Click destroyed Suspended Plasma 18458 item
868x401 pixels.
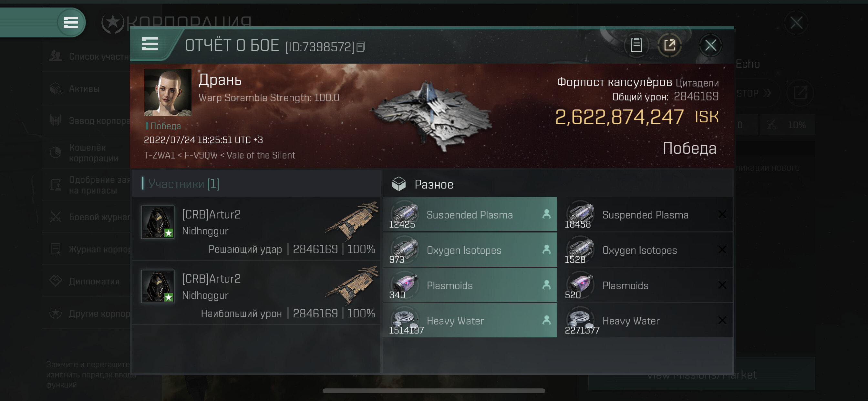pyautogui.click(x=646, y=214)
